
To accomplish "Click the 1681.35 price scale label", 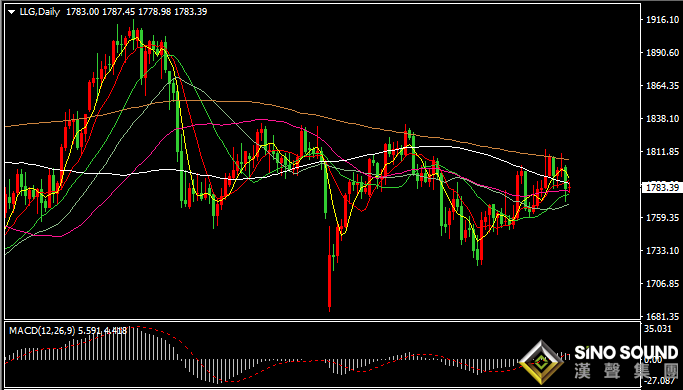I will point(663,316).
